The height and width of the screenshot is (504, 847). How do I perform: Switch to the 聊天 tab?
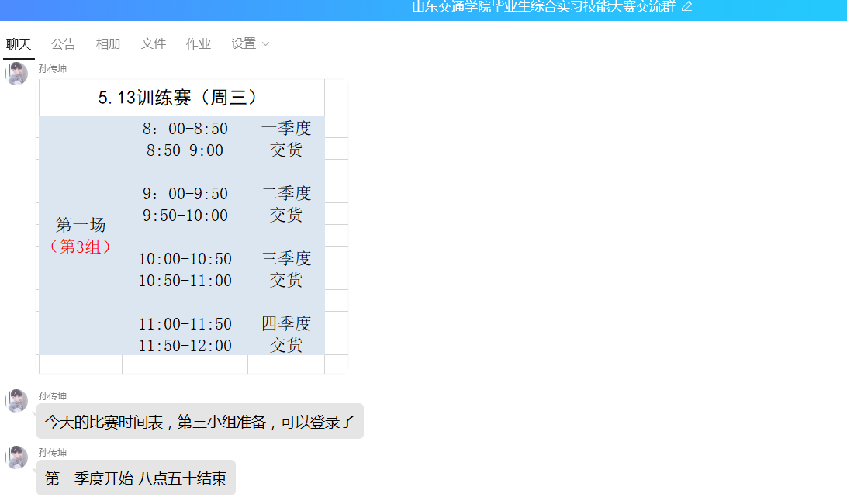[x=19, y=44]
